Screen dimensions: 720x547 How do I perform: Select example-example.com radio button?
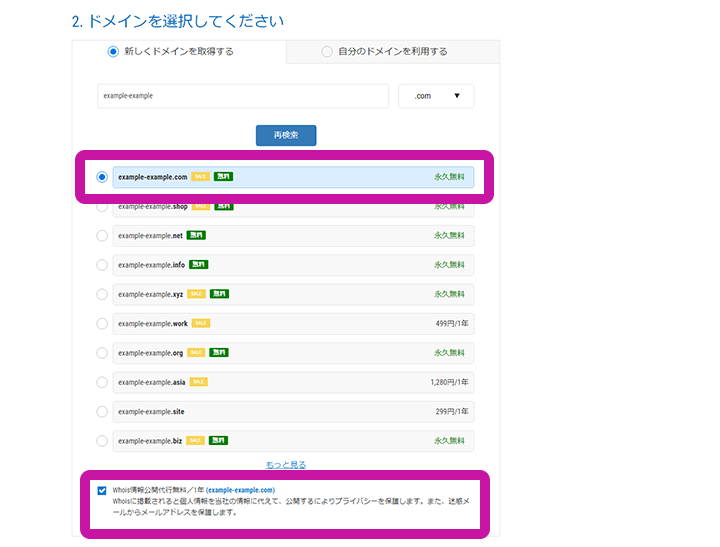102,177
